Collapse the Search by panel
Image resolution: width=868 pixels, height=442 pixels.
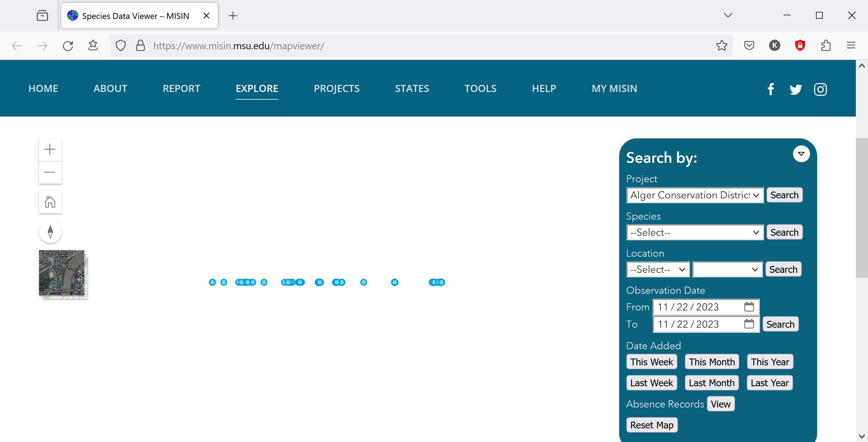pos(801,154)
